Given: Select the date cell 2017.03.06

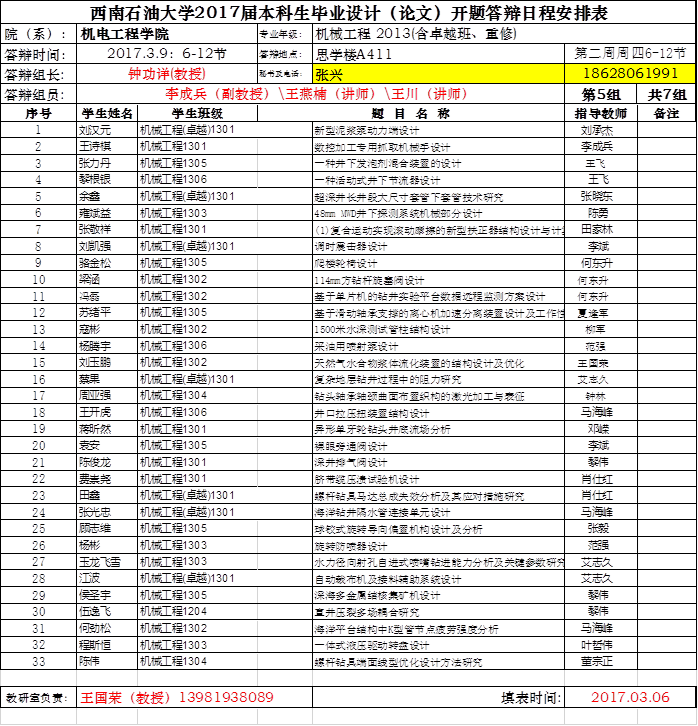Looking at the screenshot, I should point(631,696).
